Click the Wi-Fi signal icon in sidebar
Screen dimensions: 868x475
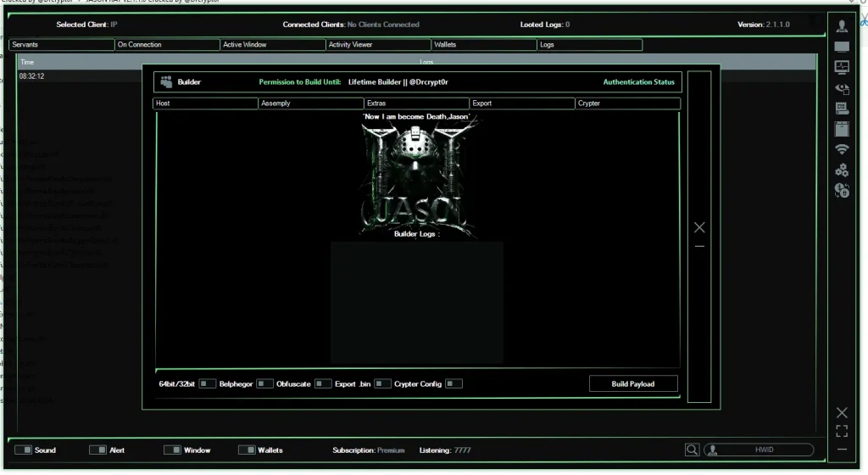(842, 149)
